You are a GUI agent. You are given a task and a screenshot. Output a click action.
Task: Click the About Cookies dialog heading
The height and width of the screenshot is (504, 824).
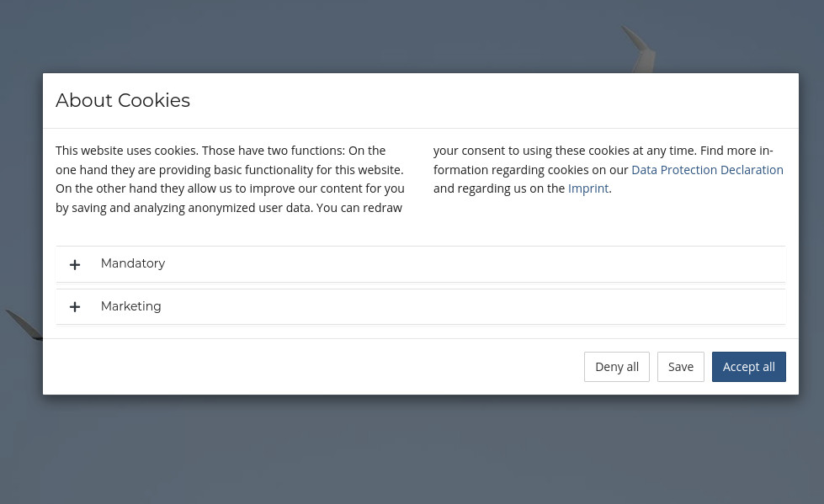click(x=123, y=100)
